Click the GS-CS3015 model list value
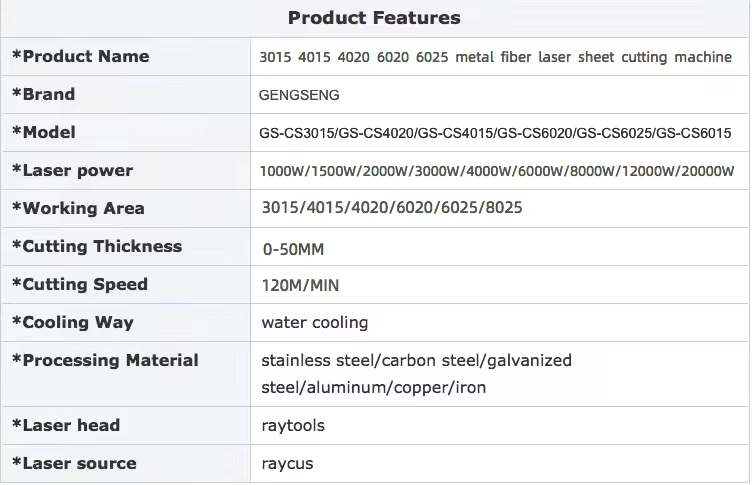752x485 pixels. click(x=496, y=134)
